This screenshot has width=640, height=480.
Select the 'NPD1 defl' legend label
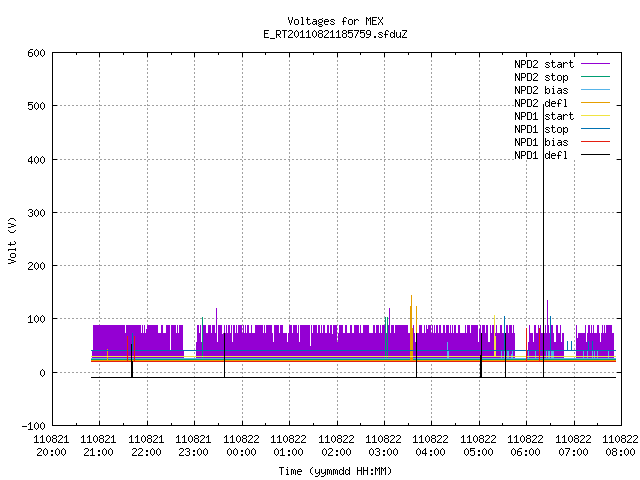pyautogui.click(x=541, y=156)
